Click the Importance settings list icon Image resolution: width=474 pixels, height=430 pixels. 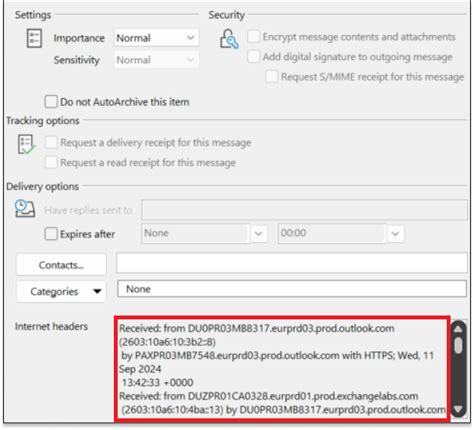click(34, 38)
